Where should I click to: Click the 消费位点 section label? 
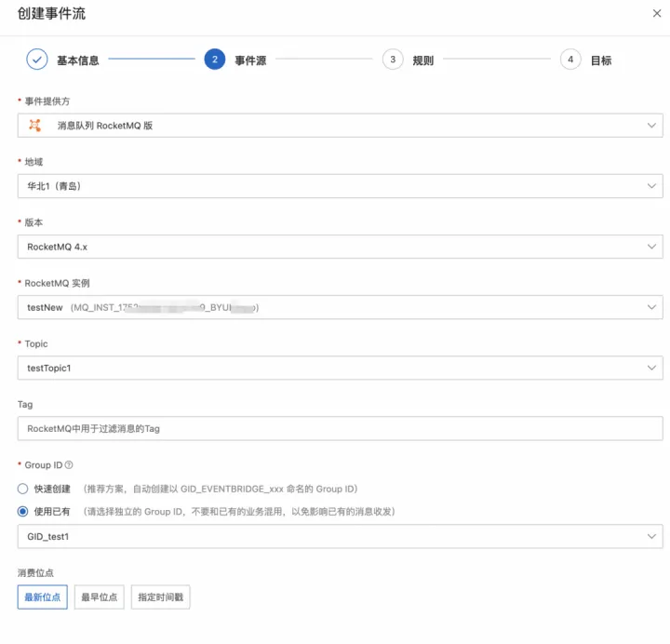(x=35, y=572)
